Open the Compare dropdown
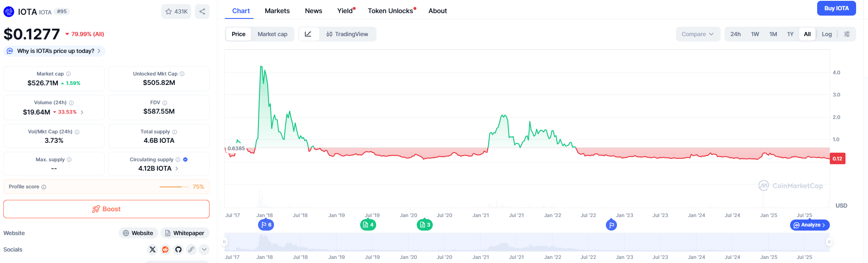 coord(698,34)
